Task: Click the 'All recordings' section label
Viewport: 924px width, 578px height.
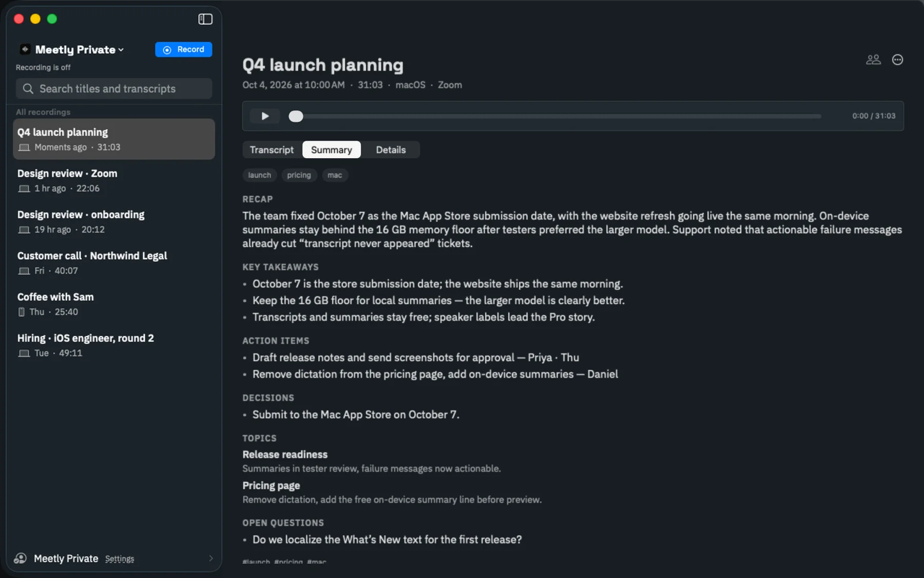Action: coord(43,112)
